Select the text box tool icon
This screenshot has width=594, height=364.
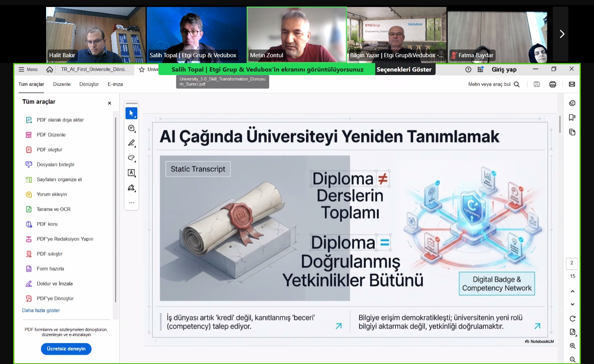131,173
